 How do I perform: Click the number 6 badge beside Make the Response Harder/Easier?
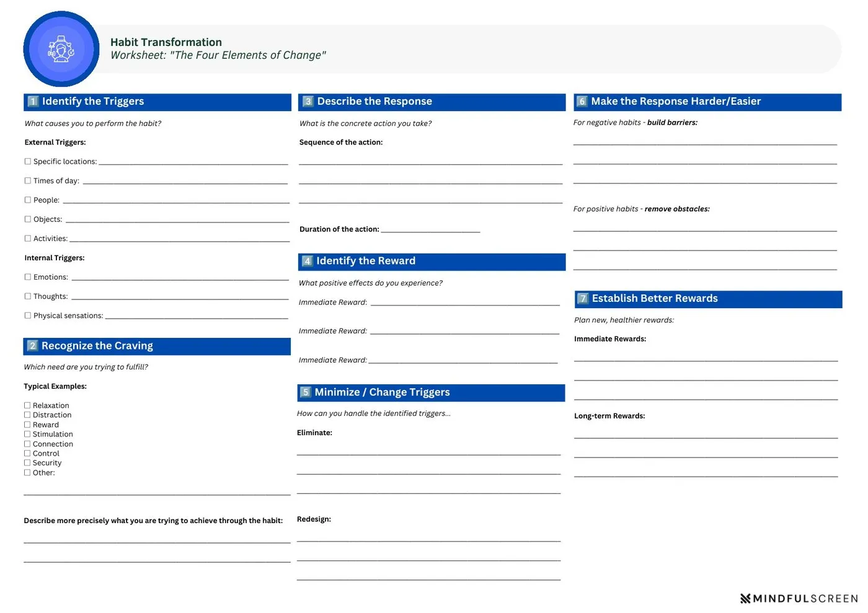582,102
